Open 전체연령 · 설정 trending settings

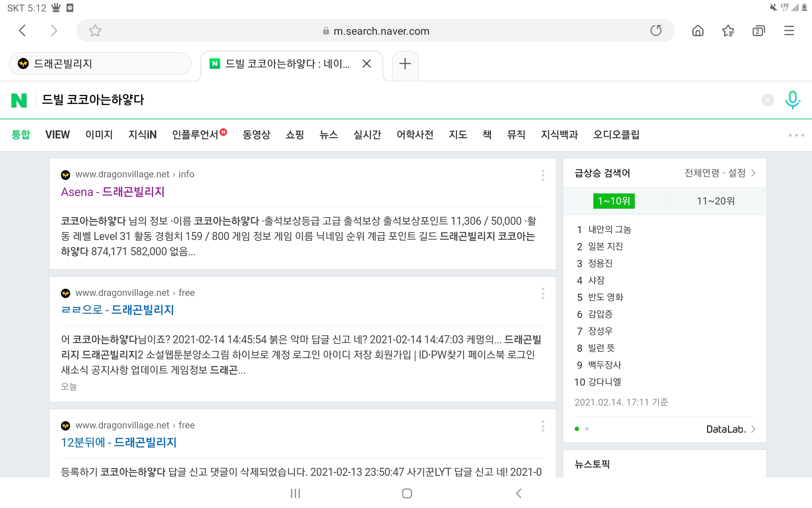pos(720,173)
